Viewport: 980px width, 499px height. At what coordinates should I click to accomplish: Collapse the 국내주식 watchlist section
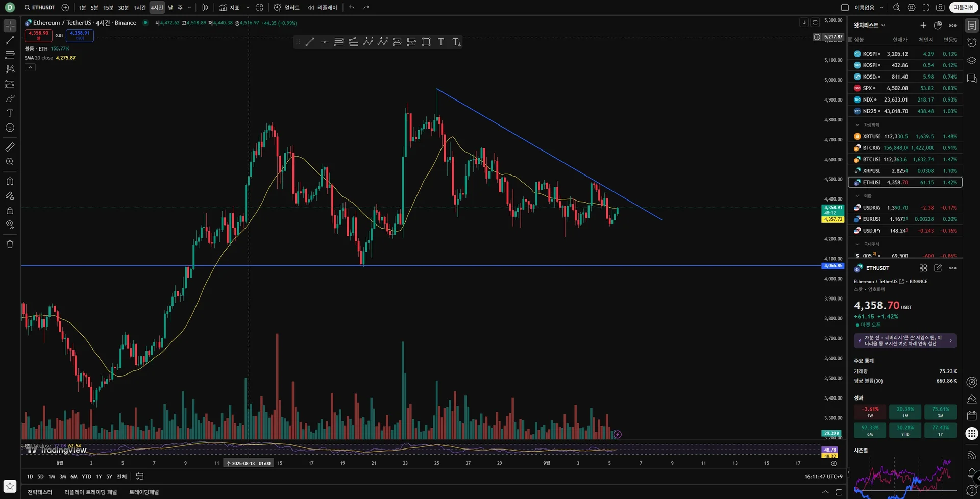pos(857,244)
